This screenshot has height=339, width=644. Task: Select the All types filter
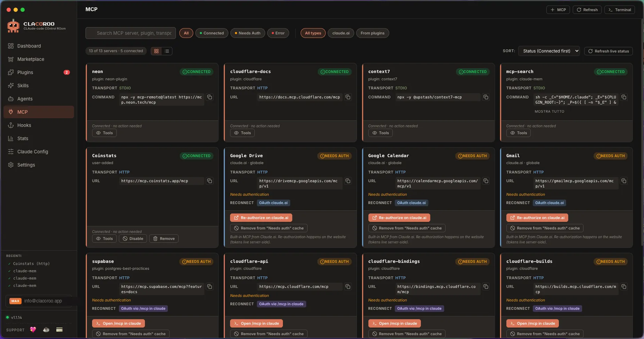(x=313, y=33)
